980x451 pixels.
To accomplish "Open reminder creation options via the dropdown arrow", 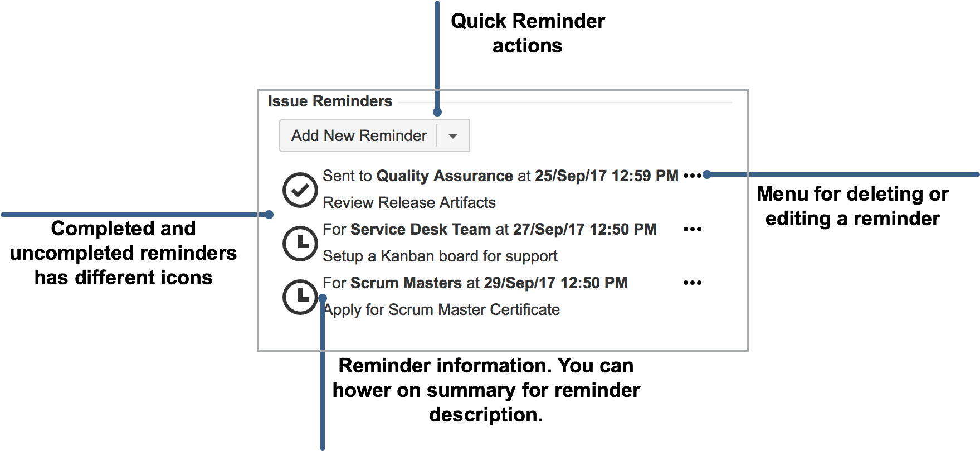I will (453, 135).
